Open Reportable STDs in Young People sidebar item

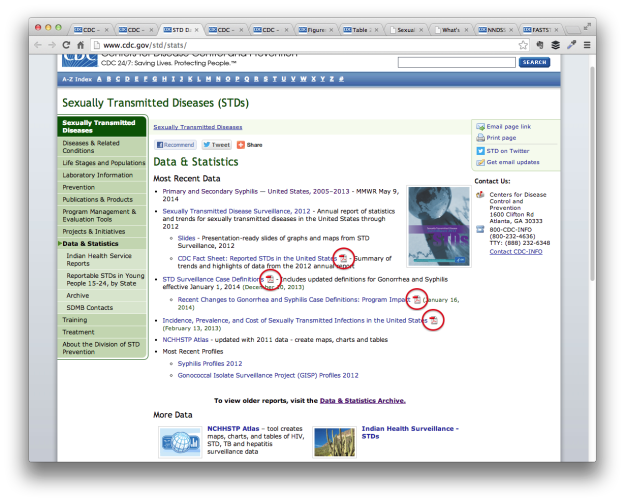point(102,280)
